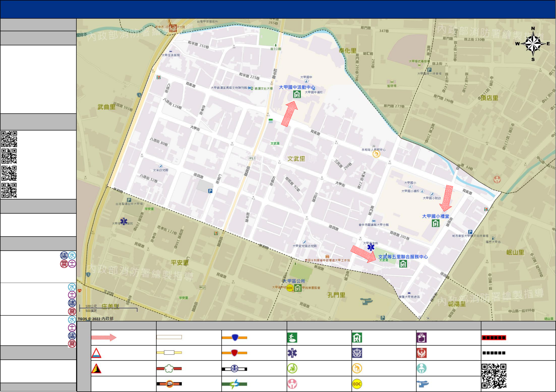Click the parking icon at 城市車旅大甲順天站停車場
The image size is (556, 392).
point(470,232)
